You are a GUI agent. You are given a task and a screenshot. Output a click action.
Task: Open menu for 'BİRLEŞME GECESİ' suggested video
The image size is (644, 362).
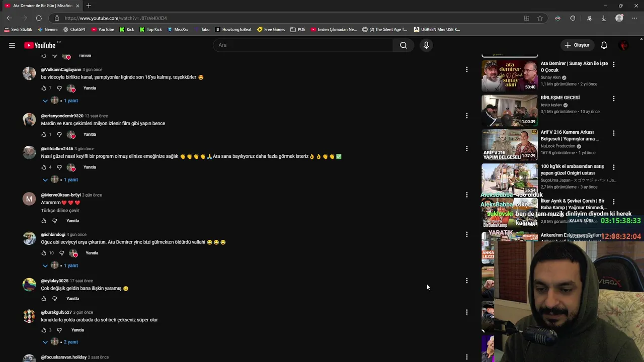pyautogui.click(x=613, y=99)
